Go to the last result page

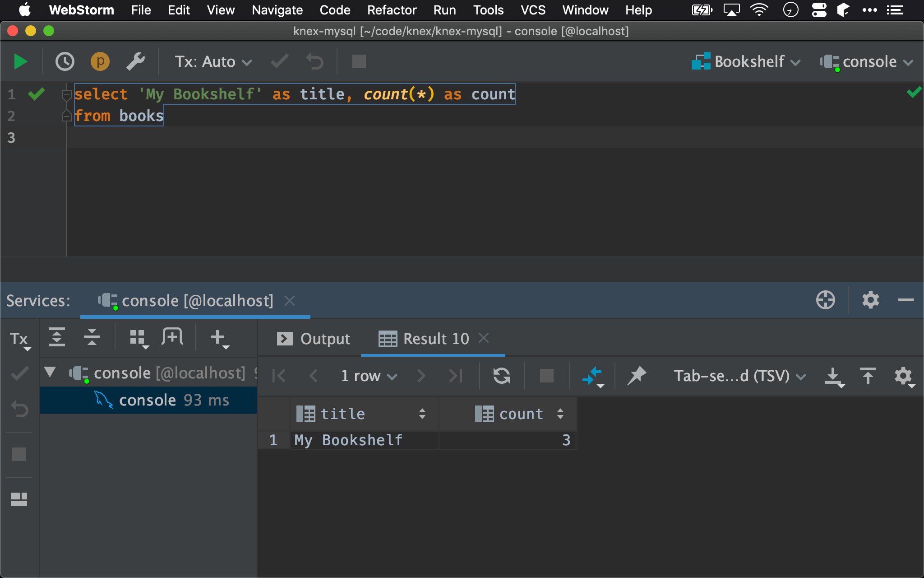click(456, 376)
